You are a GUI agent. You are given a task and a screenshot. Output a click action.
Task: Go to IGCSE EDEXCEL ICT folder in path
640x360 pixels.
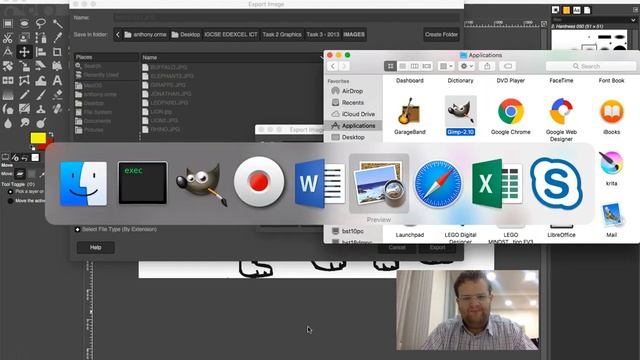point(231,35)
